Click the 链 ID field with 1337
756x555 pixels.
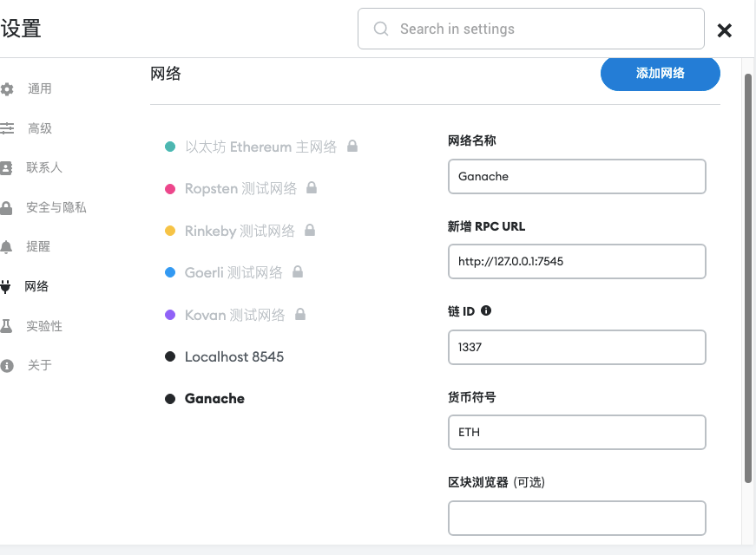[576, 347]
